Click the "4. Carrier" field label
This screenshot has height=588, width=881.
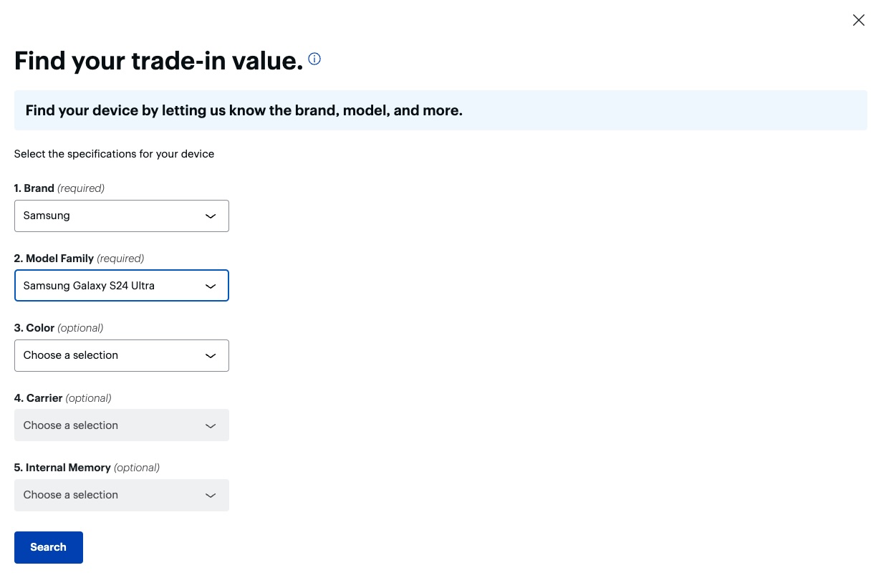[39, 398]
